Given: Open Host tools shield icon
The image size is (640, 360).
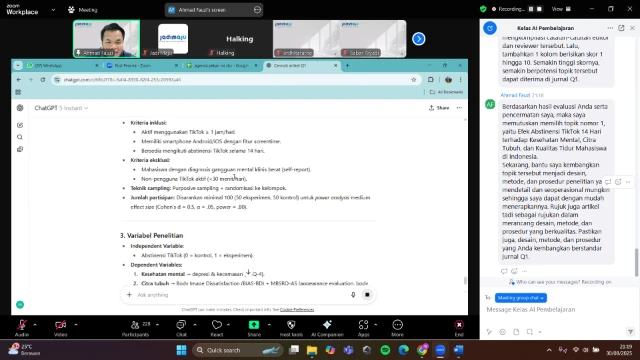Looking at the screenshot, I should coord(291,325).
